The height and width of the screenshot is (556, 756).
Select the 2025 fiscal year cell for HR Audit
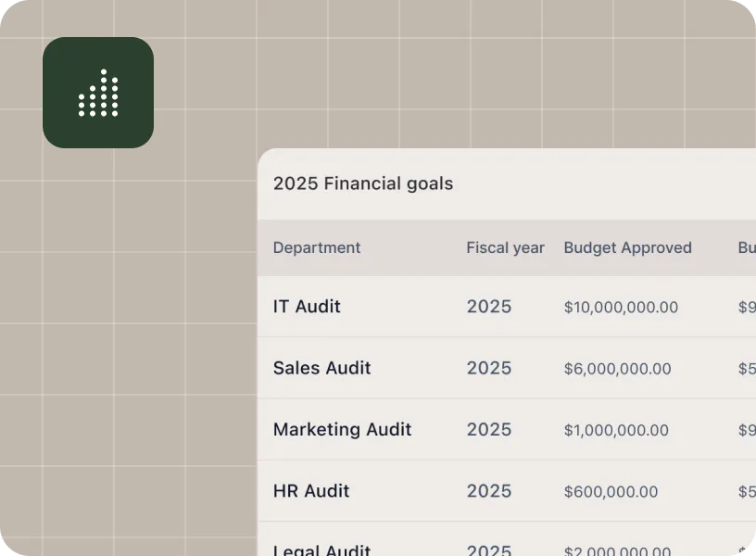[x=489, y=491]
